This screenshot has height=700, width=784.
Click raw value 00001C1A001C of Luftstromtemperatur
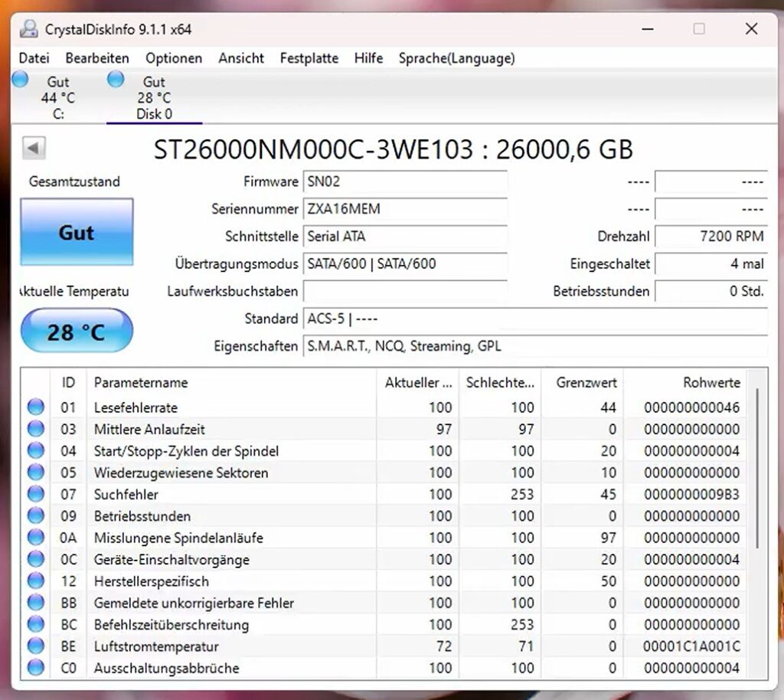691,646
